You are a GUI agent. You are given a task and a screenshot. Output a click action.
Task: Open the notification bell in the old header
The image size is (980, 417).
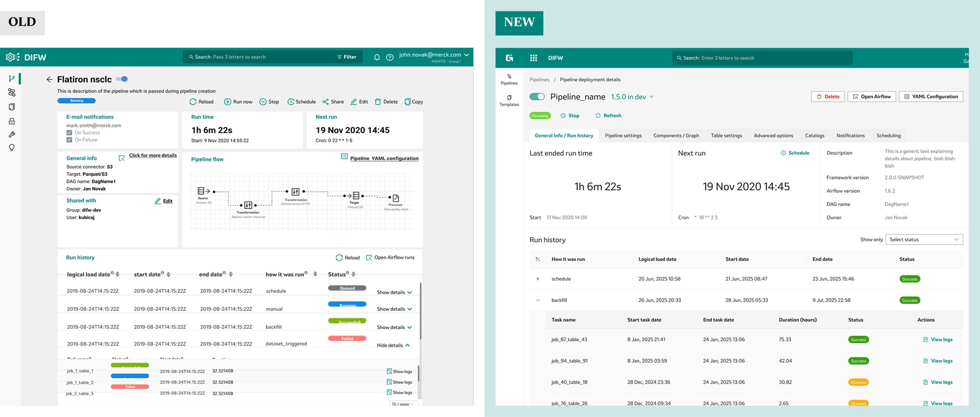[x=377, y=57]
